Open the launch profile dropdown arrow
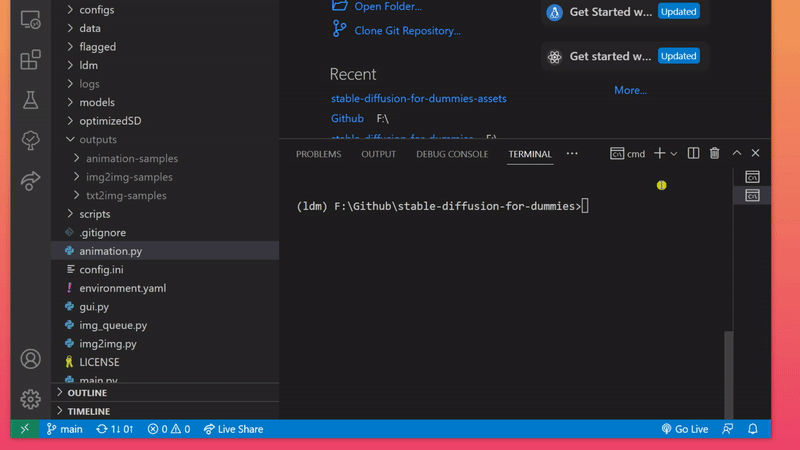The width and height of the screenshot is (800, 450). [x=674, y=154]
